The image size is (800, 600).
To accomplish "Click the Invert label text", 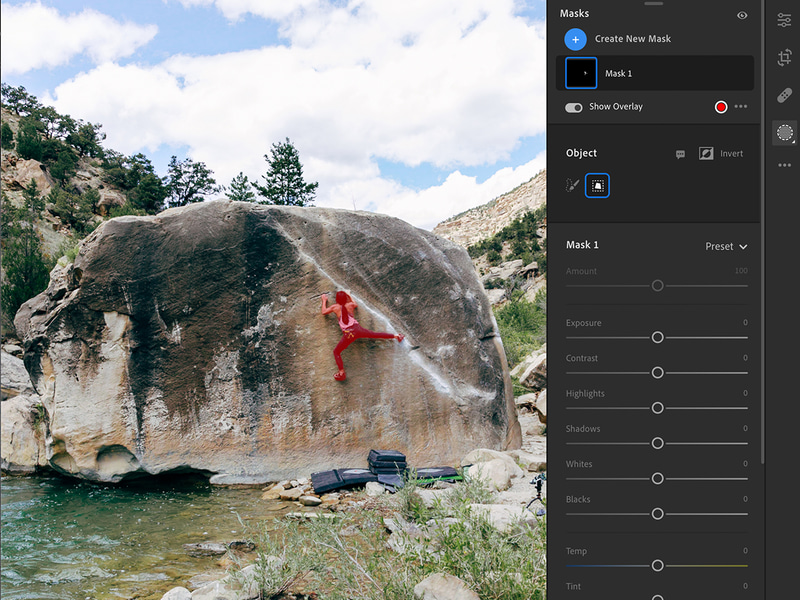I will coord(731,154).
